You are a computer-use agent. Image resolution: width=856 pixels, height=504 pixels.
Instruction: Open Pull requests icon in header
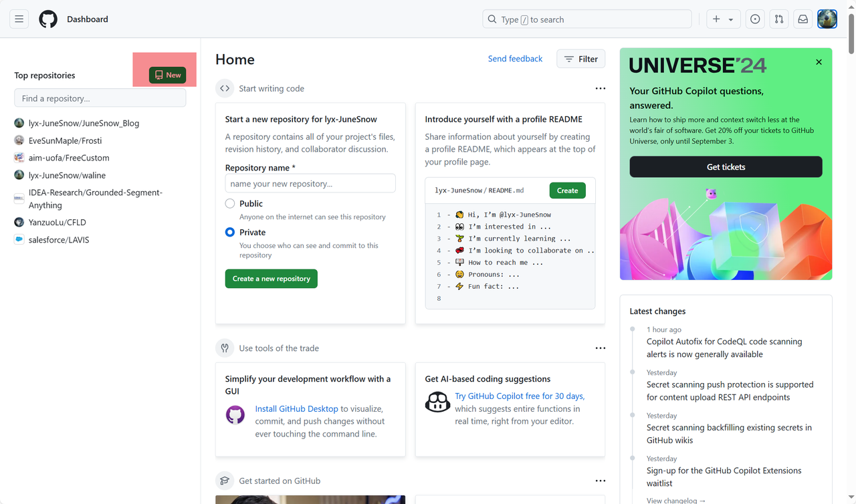click(779, 19)
